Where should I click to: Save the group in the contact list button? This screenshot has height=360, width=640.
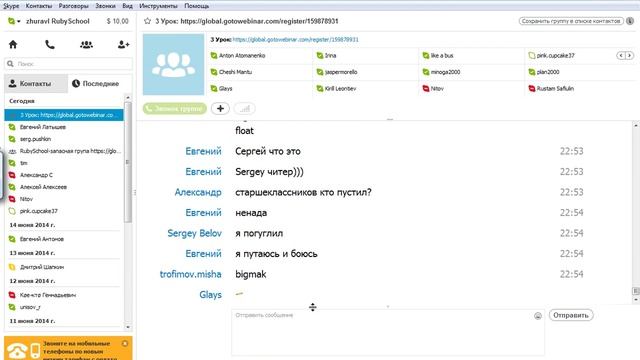pyautogui.click(x=571, y=21)
